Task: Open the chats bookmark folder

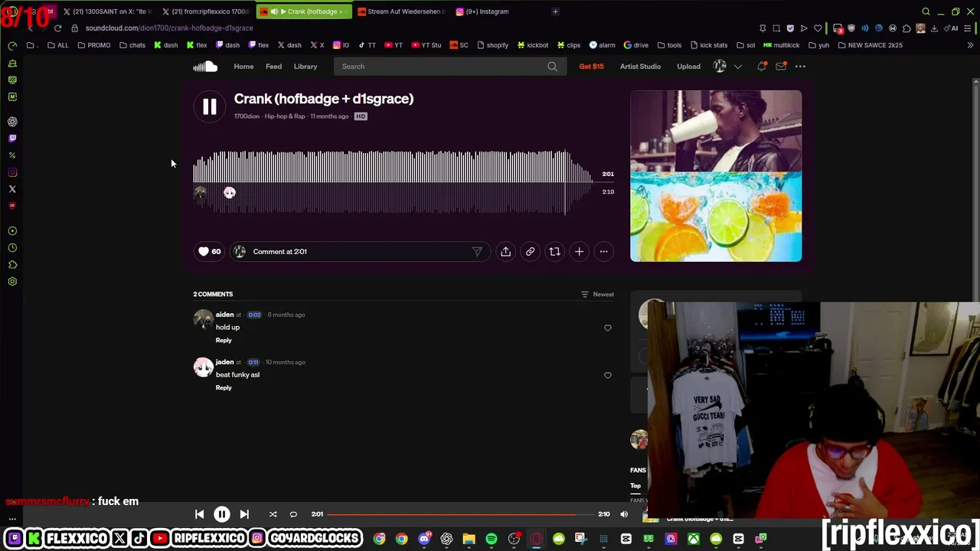Action: click(x=132, y=45)
